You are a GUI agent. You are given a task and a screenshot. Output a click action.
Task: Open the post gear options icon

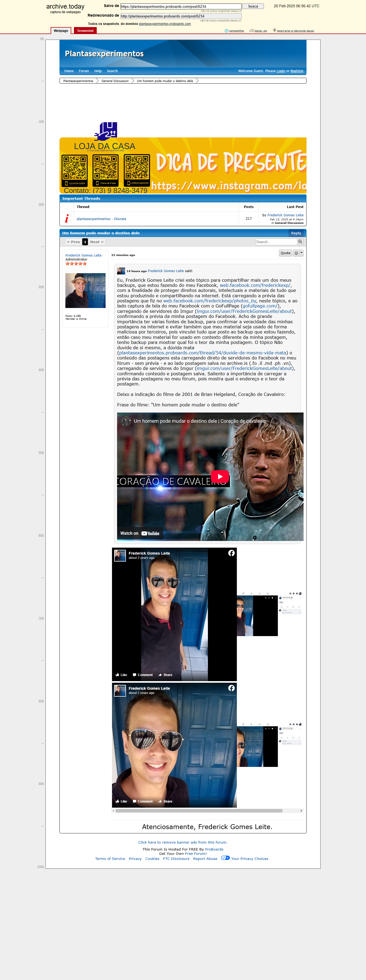[x=296, y=253]
